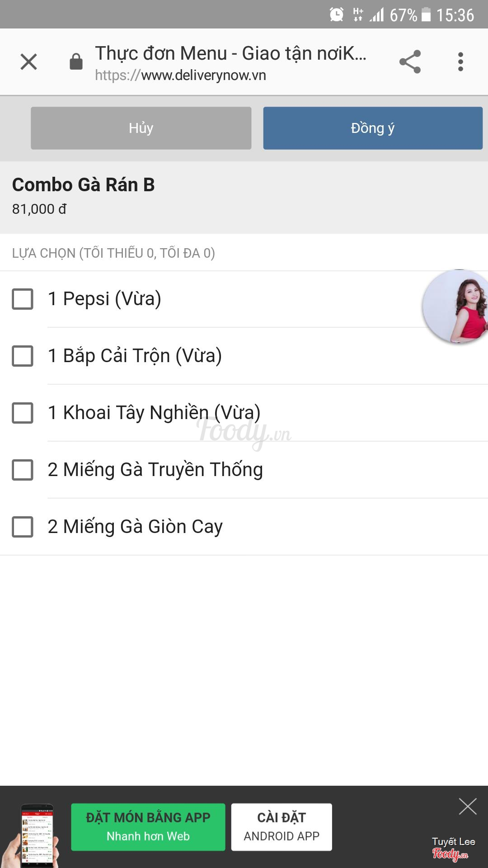Tap the secure padlock icon
This screenshot has width=488, height=868.
coord(76,62)
